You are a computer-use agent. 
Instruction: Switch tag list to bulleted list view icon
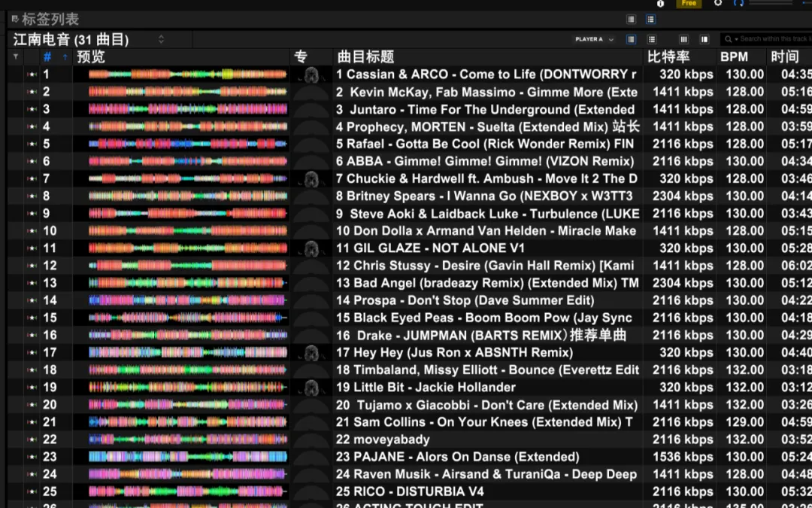click(650, 19)
